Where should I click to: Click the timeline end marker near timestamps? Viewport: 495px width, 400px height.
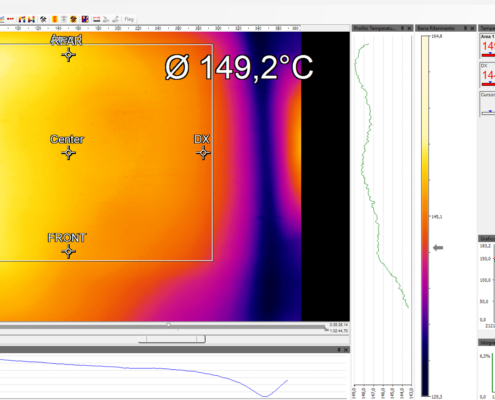point(326,329)
